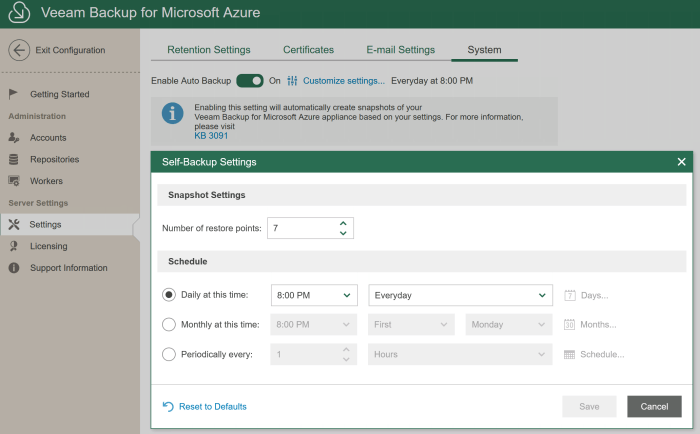Click the Schedule section header
The image size is (700, 434).
click(421, 262)
